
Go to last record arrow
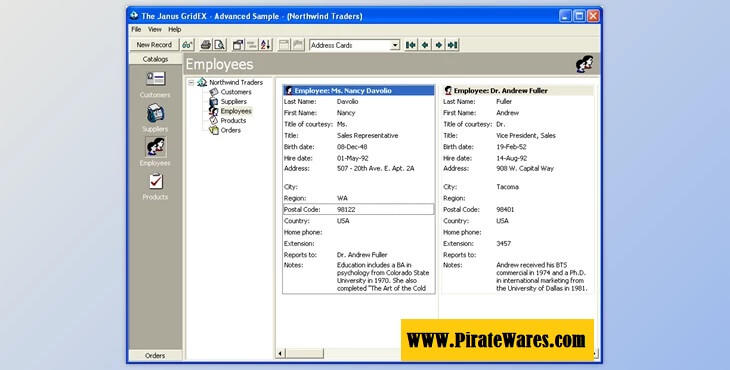pos(453,45)
